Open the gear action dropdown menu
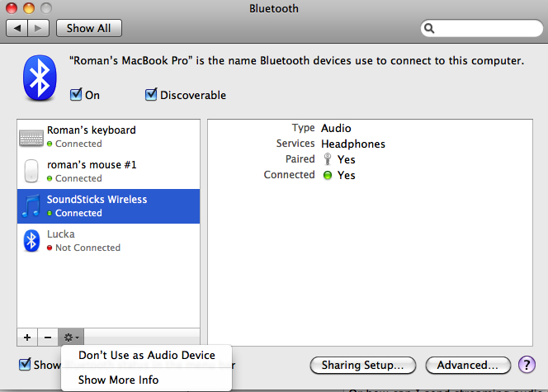The width and height of the screenshot is (548, 392). (x=72, y=337)
